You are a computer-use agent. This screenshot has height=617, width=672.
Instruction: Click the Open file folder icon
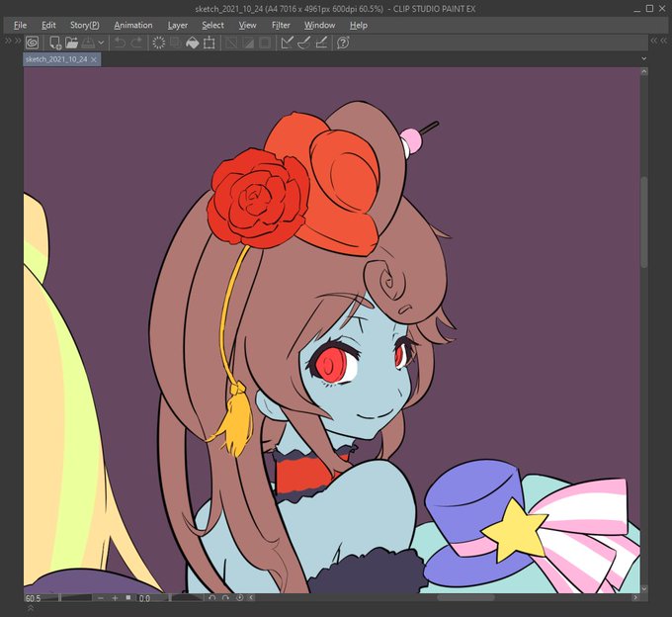coord(71,43)
